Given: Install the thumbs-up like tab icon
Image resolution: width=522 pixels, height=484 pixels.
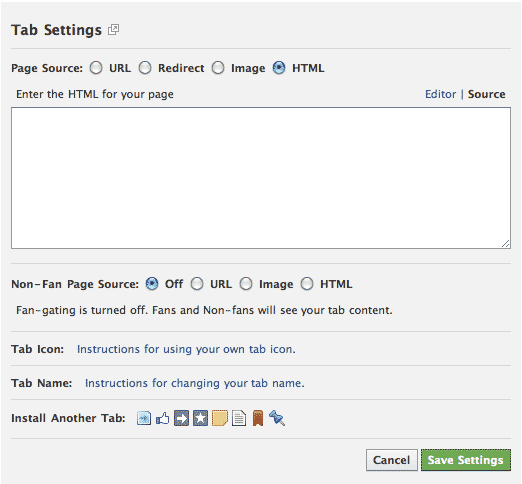Looking at the screenshot, I should (163, 418).
